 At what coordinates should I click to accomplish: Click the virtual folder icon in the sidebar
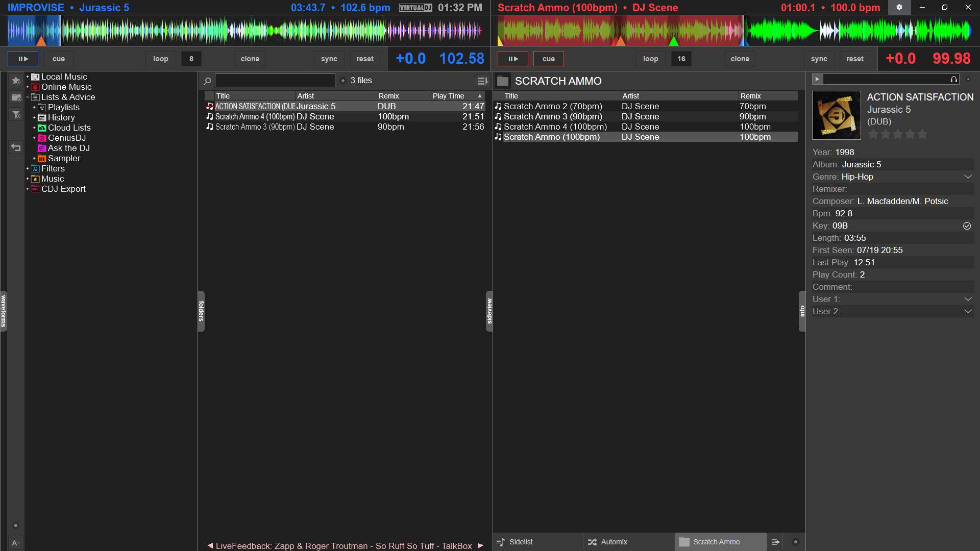click(16, 97)
